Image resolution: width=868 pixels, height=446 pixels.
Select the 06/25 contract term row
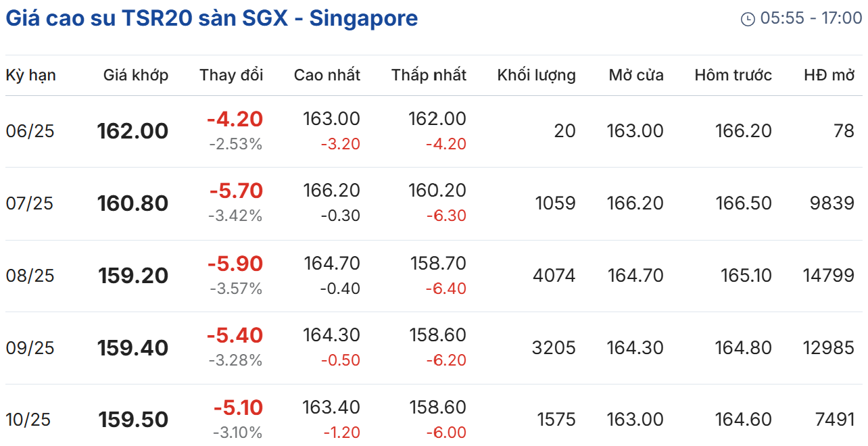(30, 131)
